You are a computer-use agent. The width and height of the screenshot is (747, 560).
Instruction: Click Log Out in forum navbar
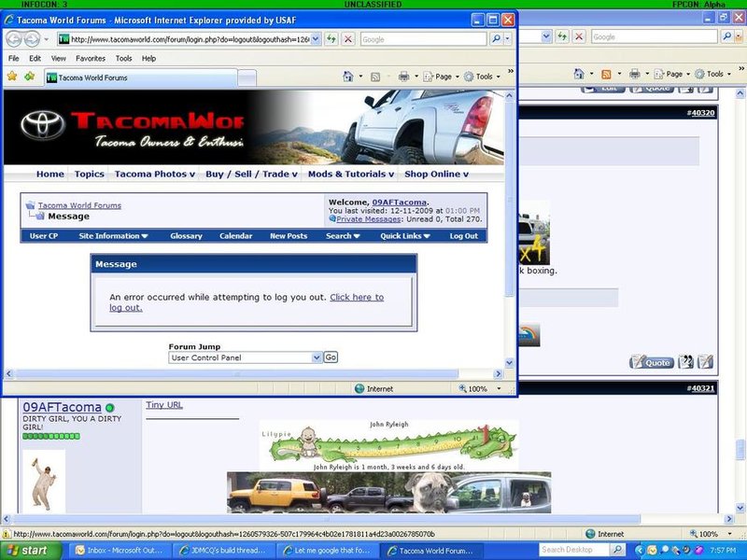coord(463,236)
